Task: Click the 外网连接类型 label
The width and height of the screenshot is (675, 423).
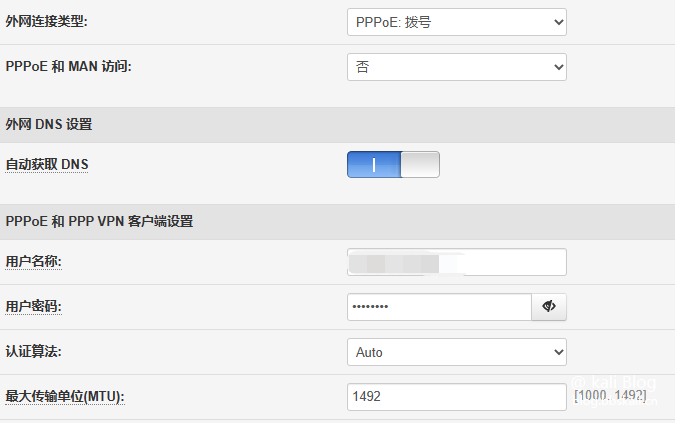Action: click(46, 21)
